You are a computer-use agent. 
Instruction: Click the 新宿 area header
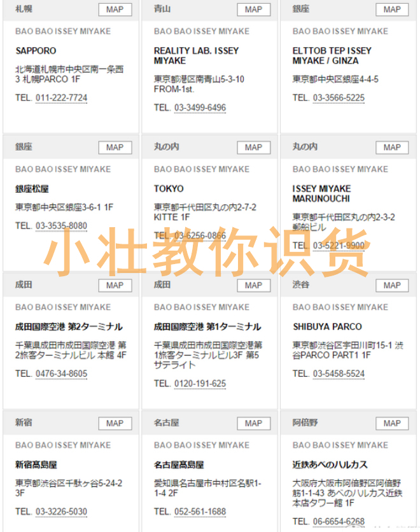24,423
